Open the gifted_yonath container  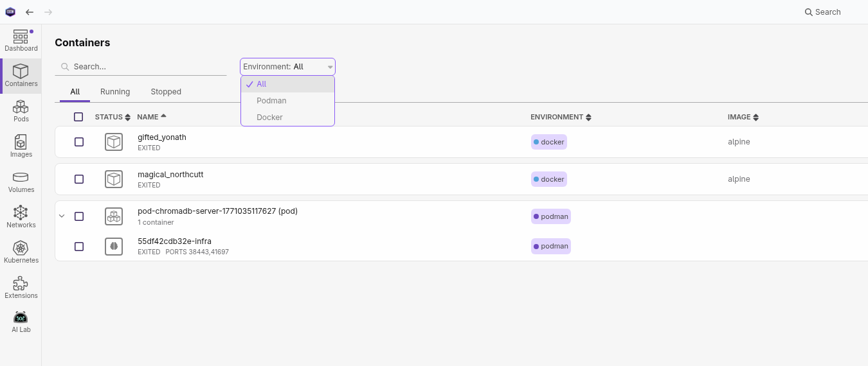tap(162, 137)
